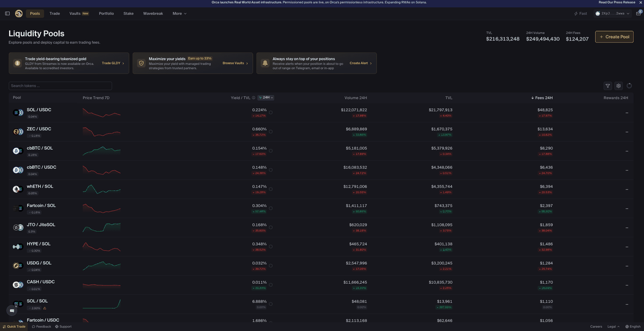Click the $21,797,913 TVL value
This screenshot has height=331, width=644.
441,110
